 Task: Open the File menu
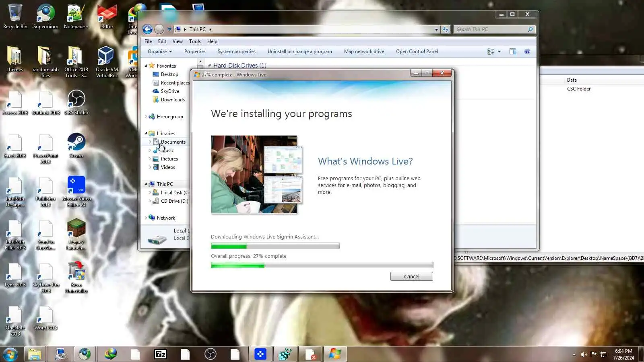tap(148, 41)
